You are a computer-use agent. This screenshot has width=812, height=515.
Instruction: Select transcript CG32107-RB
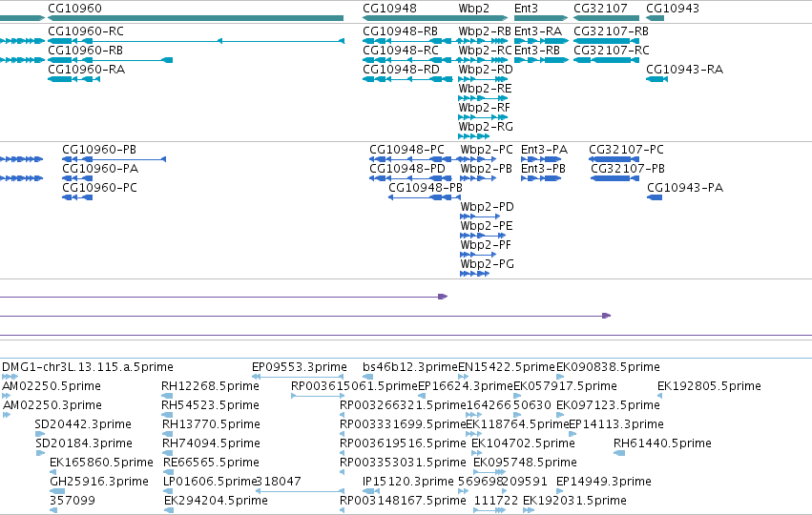607,41
